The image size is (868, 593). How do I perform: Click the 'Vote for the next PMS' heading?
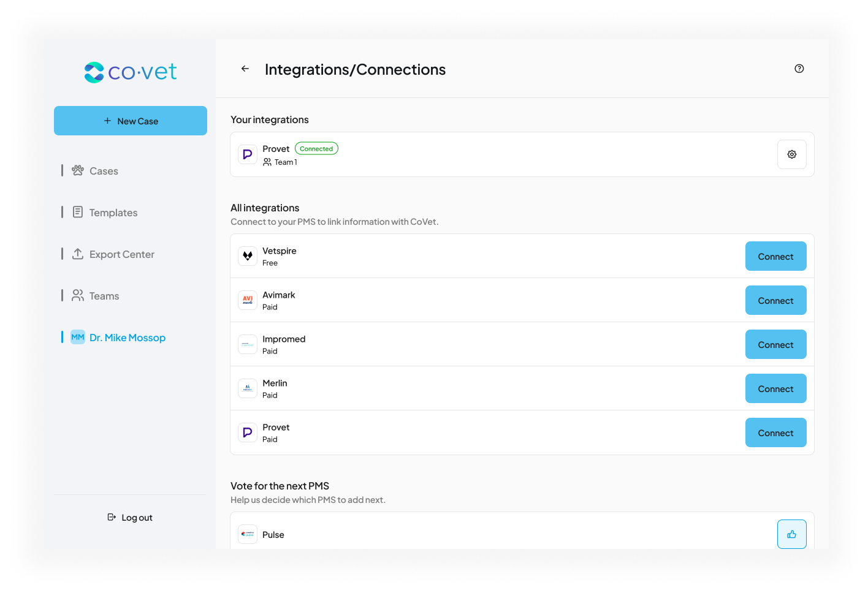pyautogui.click(x=280, y=486)
